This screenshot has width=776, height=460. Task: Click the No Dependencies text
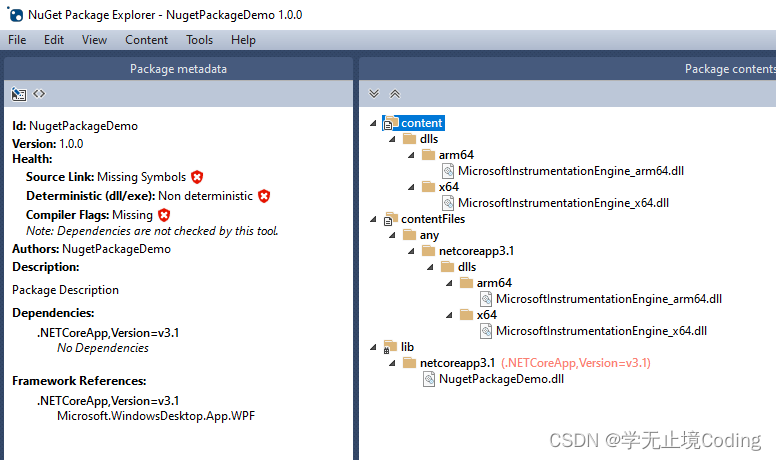click(103, 348)
